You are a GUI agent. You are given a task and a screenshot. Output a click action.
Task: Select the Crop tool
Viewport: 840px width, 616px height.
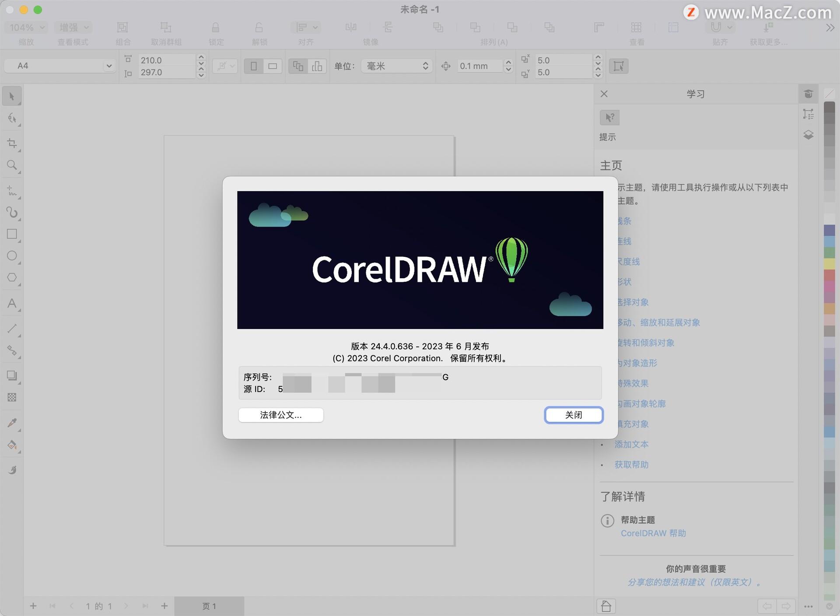(x=12, y=143)
